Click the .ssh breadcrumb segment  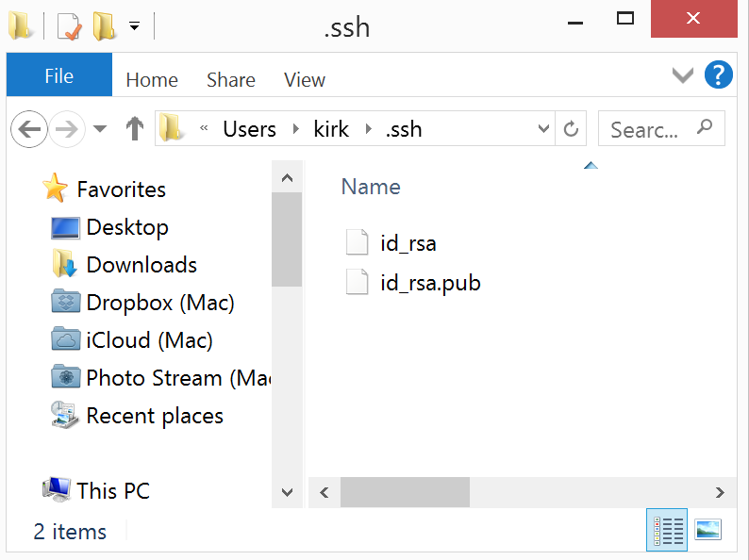[x=404, y=129]
